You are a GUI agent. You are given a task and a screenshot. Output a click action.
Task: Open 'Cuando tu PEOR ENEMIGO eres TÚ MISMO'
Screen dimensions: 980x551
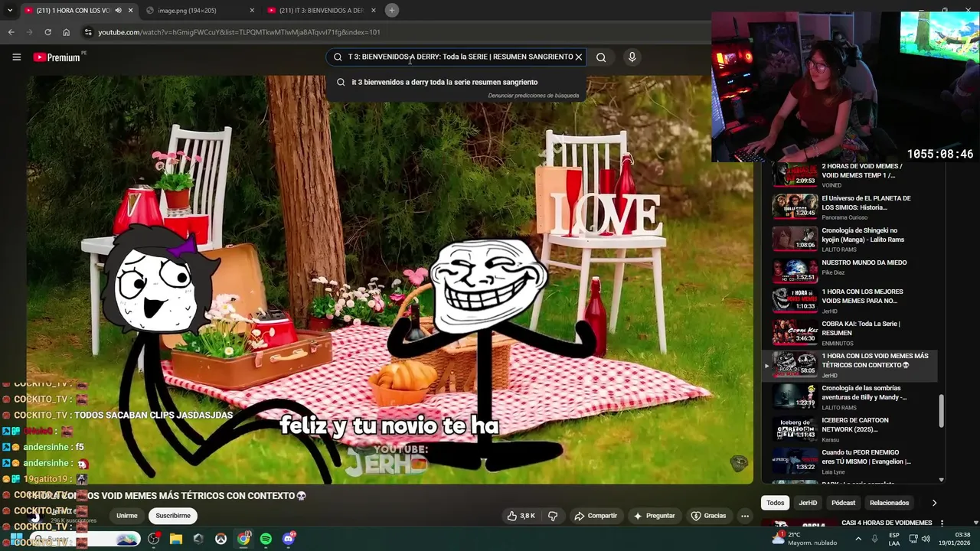(850, 461)
